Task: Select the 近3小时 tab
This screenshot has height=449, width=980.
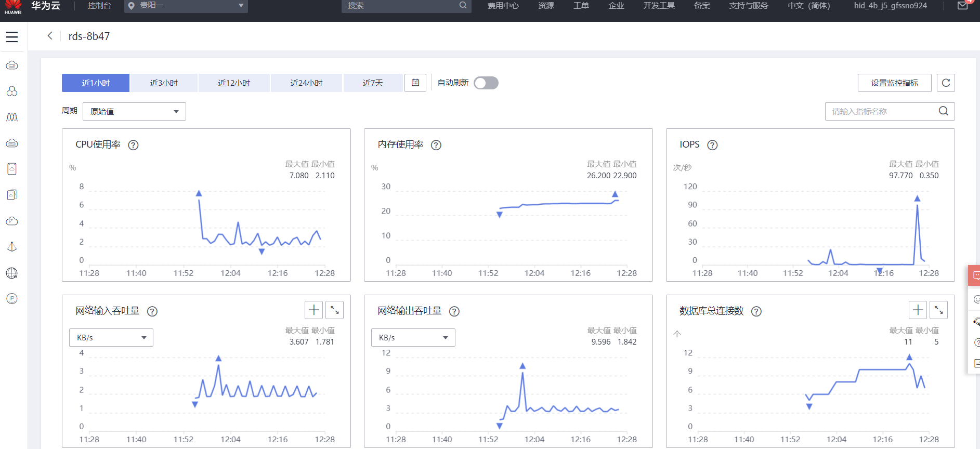Action: [x=164, y=83]
